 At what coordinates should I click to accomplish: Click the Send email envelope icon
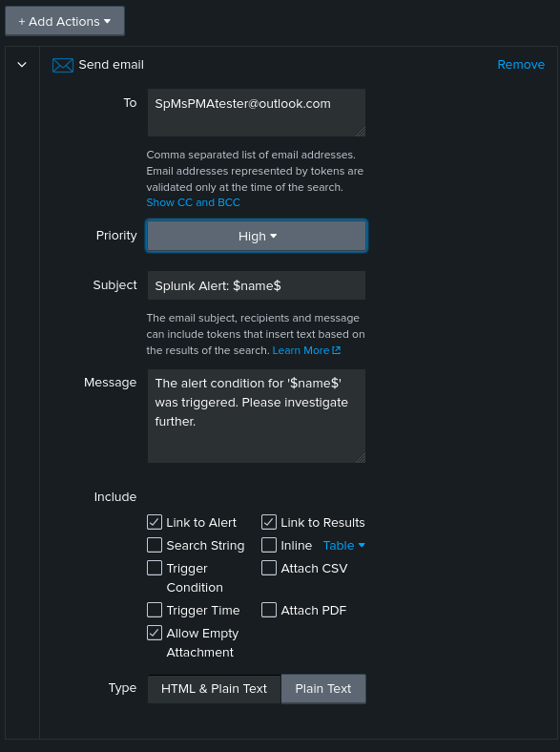[63, 65]
